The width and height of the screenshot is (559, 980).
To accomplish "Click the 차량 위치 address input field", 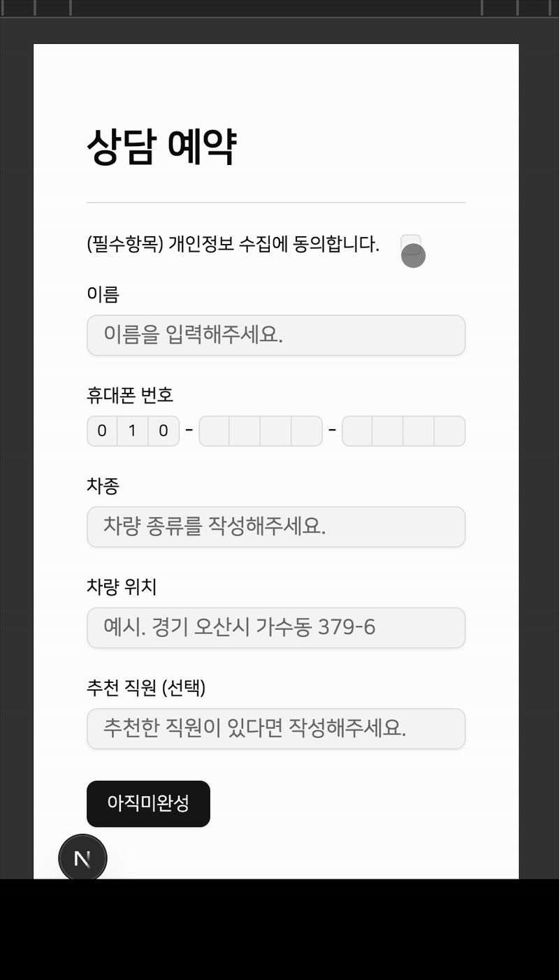I will [276, 628].
